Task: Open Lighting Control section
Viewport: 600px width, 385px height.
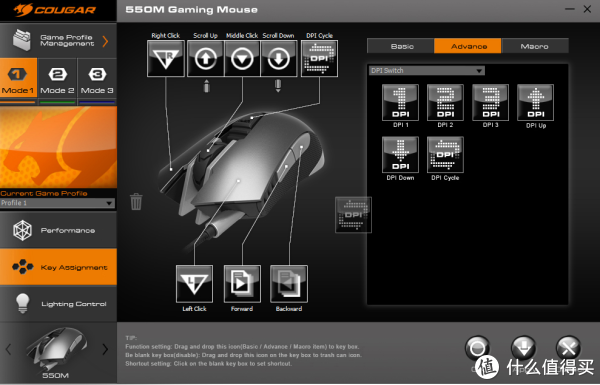Action: [58, 304]
